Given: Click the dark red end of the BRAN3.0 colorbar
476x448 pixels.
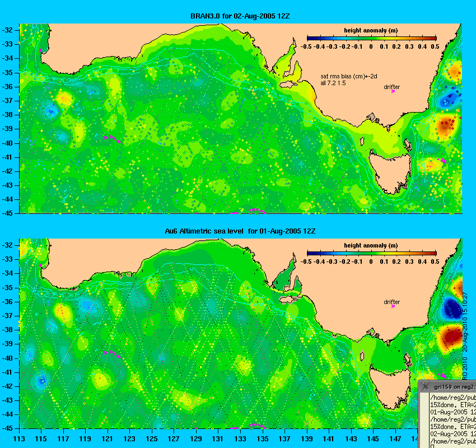Looking at the screenshot, I should (x=433, y=38).
